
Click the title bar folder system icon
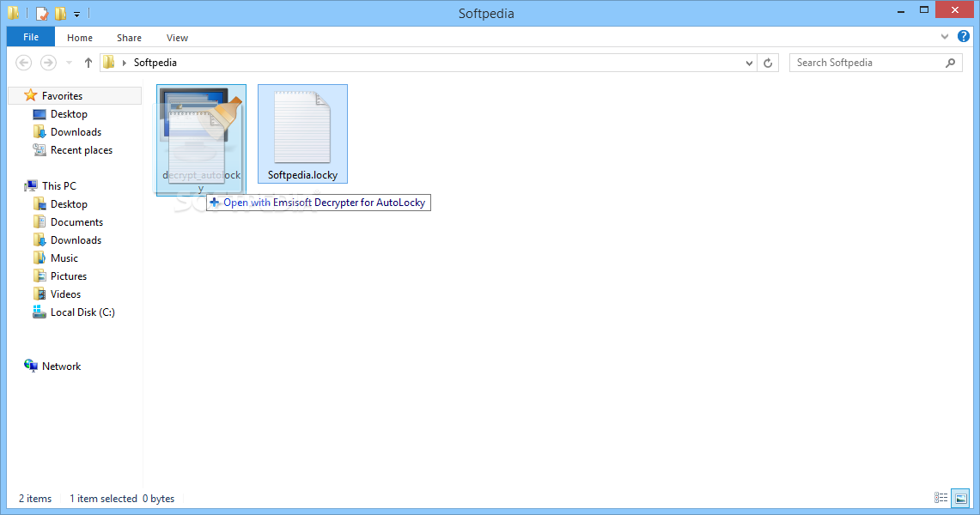(x=13, y=13)
